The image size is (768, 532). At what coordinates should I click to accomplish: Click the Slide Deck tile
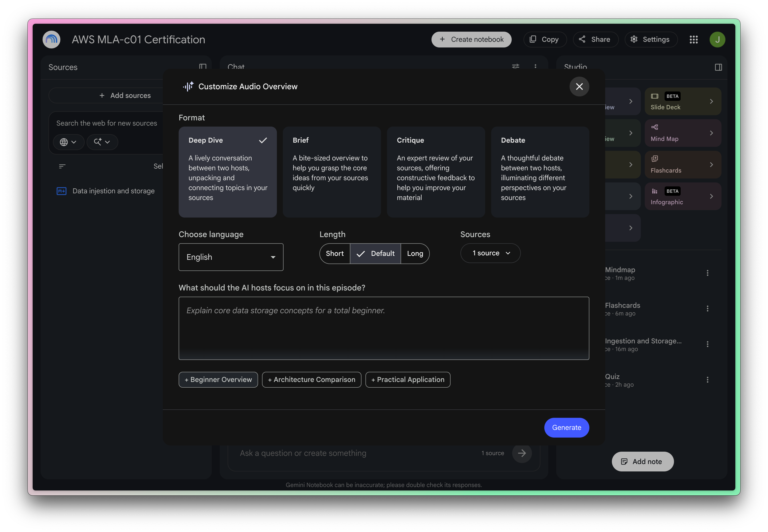(x=683, y=101)
